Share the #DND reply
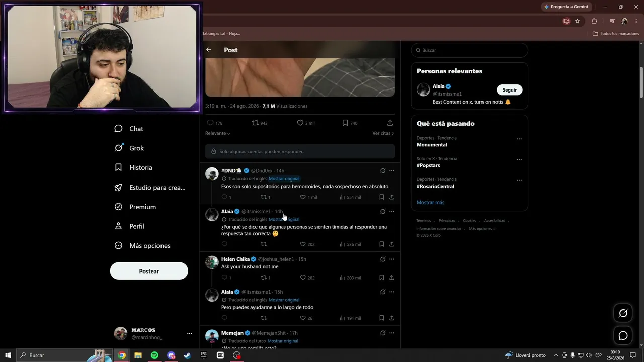 point(392,197)
